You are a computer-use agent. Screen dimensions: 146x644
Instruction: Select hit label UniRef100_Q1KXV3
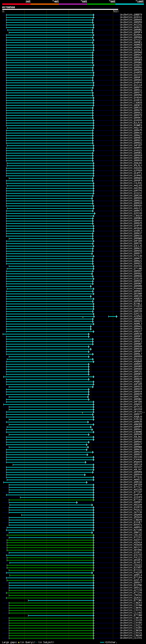pyautogui.click(x=131, y=75)
